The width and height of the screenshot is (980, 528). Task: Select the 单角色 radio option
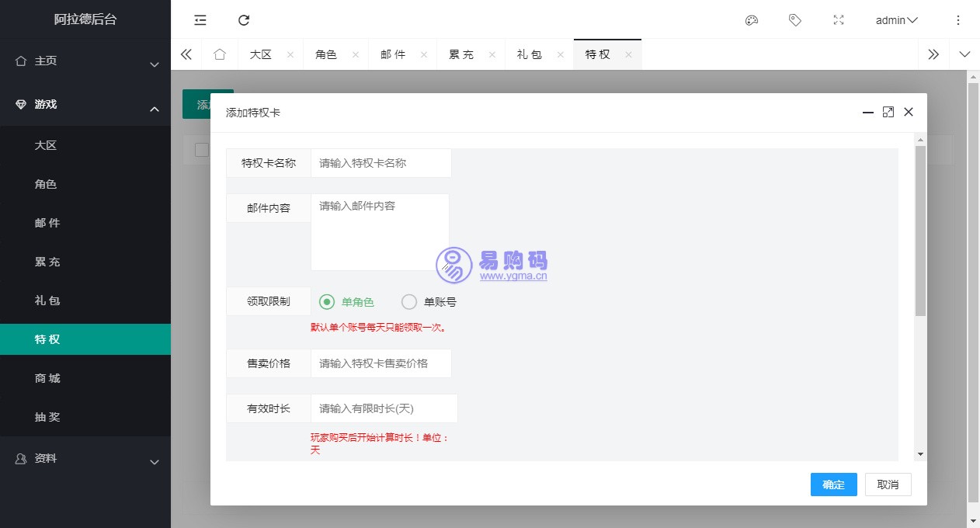tap(327, 302)
